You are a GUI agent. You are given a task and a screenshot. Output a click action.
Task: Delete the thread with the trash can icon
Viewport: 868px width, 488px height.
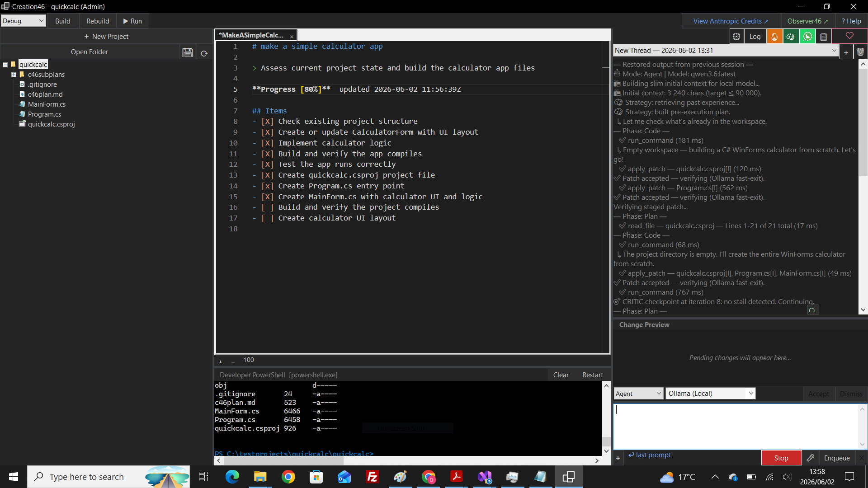[860, 52]
